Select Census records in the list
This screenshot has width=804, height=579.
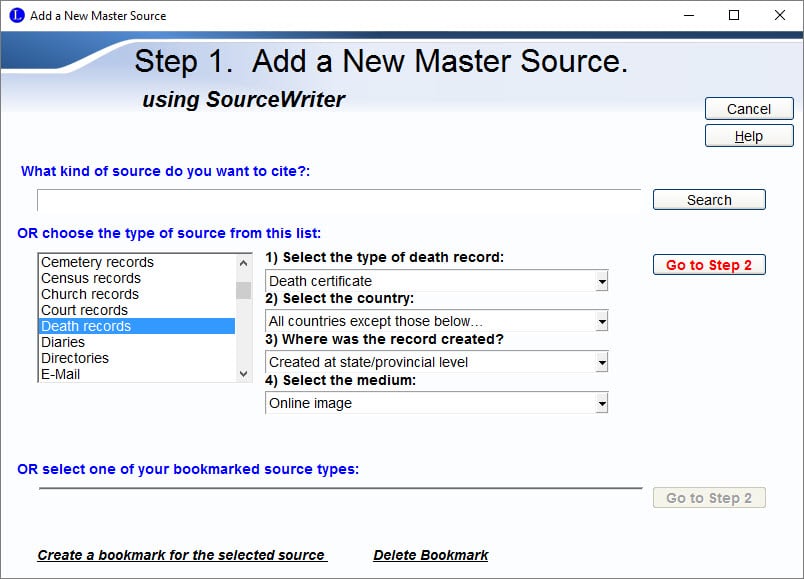137,278
